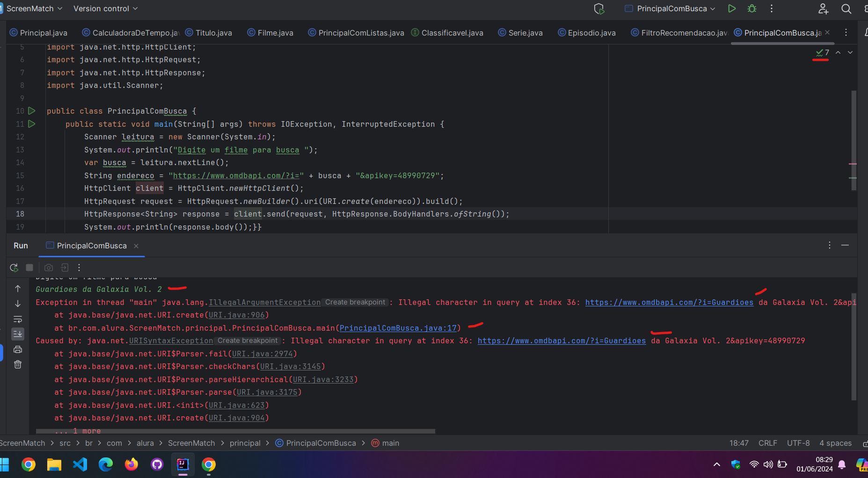
Task: Open Serie.java editor tab
Action: (520, 33)
